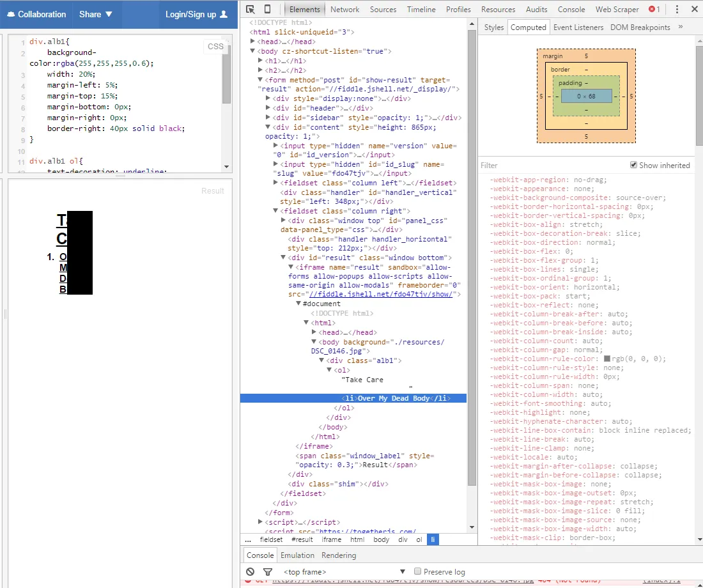Click breadcrumb ellipsis at left

pyautogui.click(x=248, y=539)
